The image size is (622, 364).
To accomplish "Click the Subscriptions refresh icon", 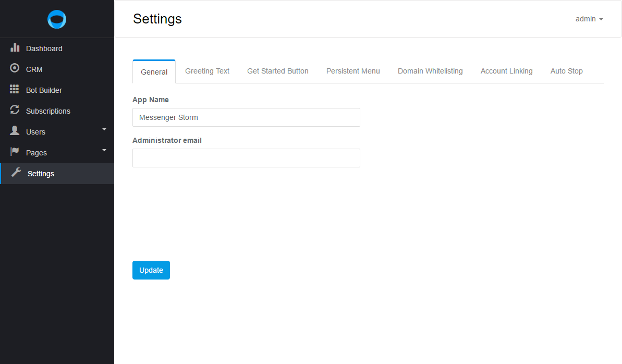I will click(15, 111).
